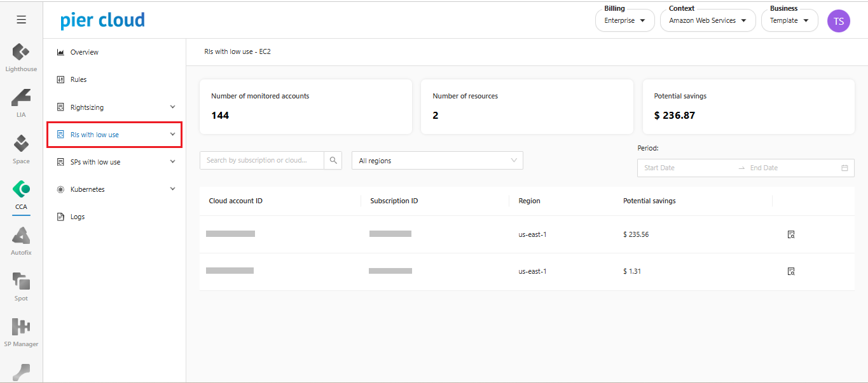View details for the $ 1.31 row
This screenshot has width=868, height=383.
pyautogui.click(x=791, y=271)
